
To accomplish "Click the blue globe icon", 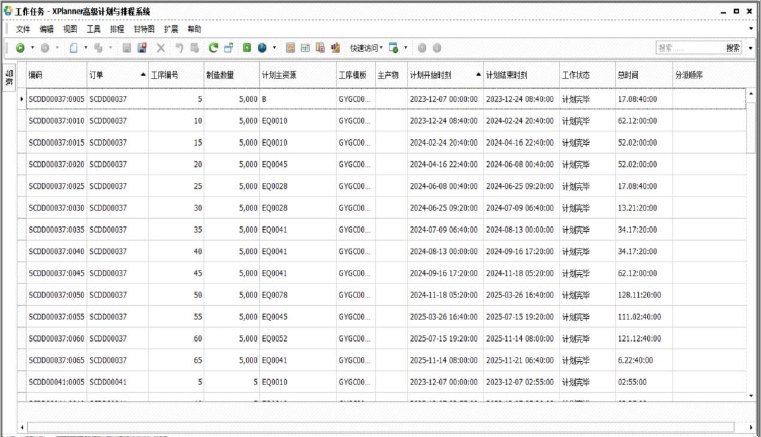I will click(262, 48).
